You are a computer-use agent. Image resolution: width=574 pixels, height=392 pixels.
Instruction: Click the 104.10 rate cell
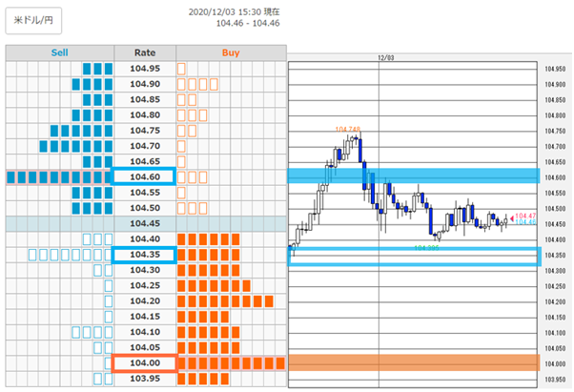coord(145,332)
